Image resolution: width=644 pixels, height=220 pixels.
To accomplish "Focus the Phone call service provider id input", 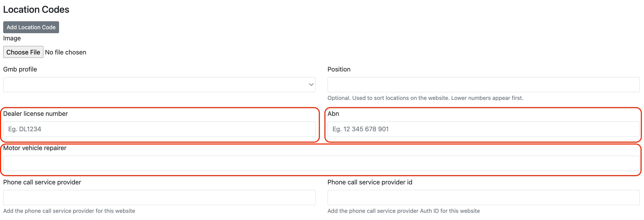I will [x=483, y=197].
